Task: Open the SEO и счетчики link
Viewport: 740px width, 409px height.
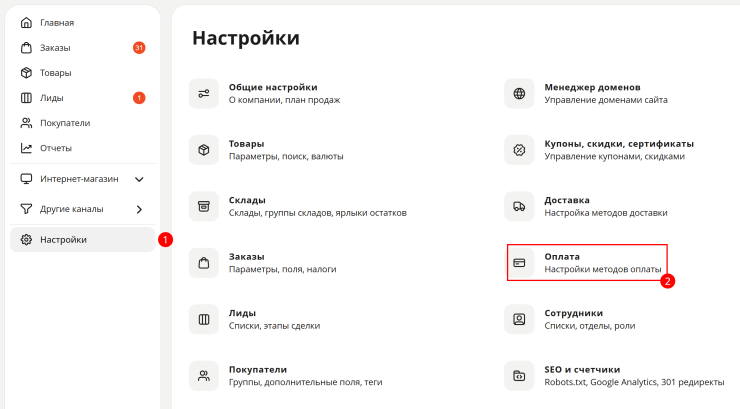Action: click(582, 369)
